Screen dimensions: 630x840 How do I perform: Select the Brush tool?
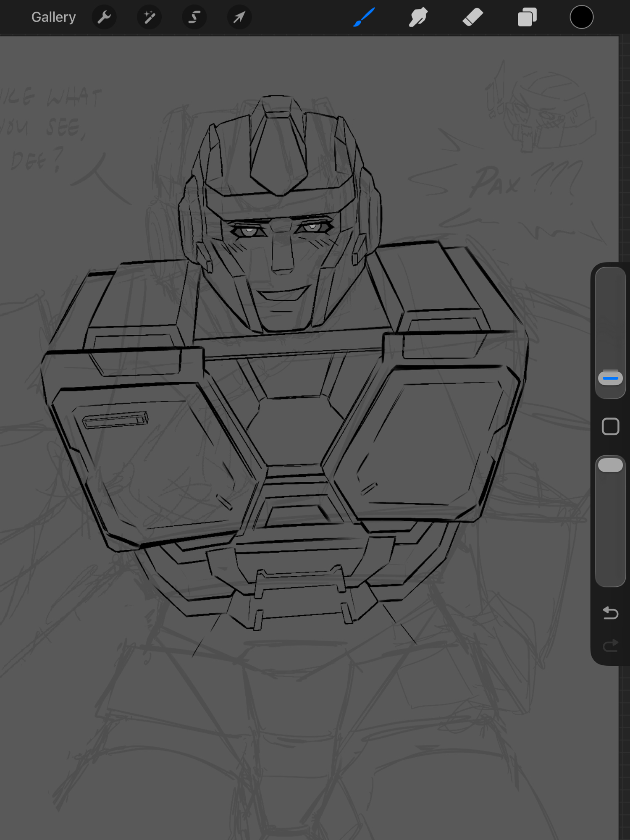[364, 17]
